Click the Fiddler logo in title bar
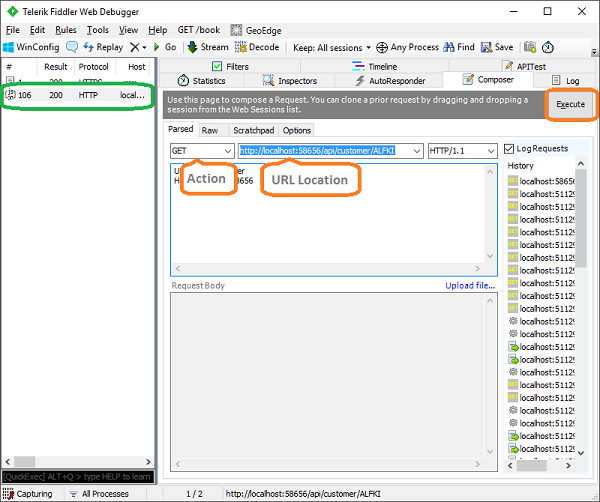Image resolution: width=600 pixels, height=502 pixels. pyautogui.click(x=13, y=11)
